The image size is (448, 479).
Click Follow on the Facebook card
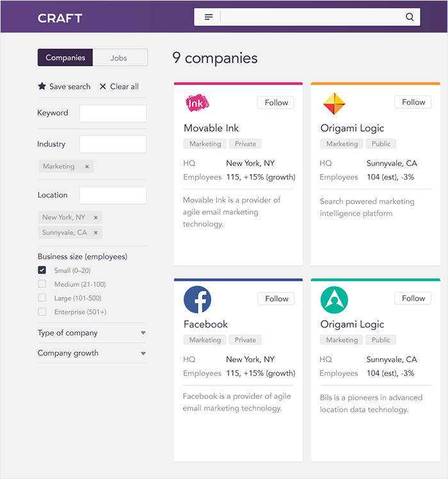pos(276,299)
